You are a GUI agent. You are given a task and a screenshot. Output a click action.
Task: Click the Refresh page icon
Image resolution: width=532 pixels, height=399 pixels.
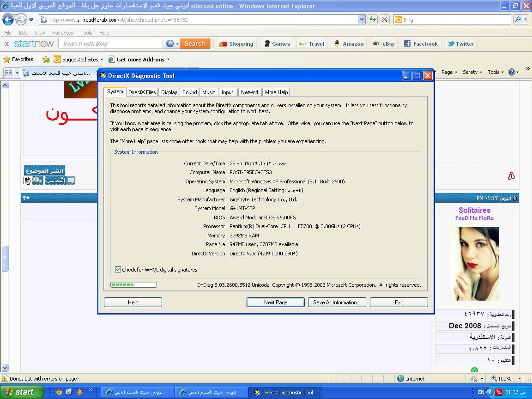tap(373, 20)
